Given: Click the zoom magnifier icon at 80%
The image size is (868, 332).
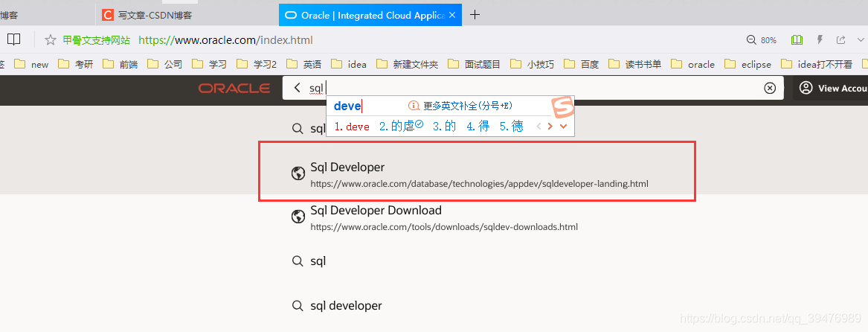Looking at the screenshot, I should (x=751, y=40).
